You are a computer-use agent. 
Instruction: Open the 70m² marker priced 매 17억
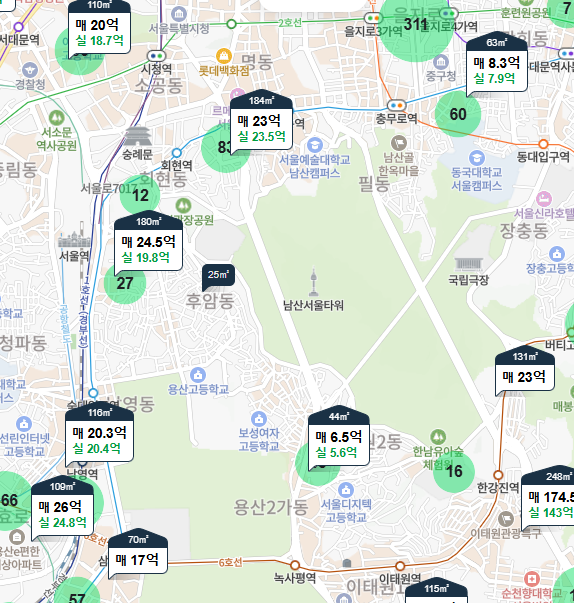point(138,554)
